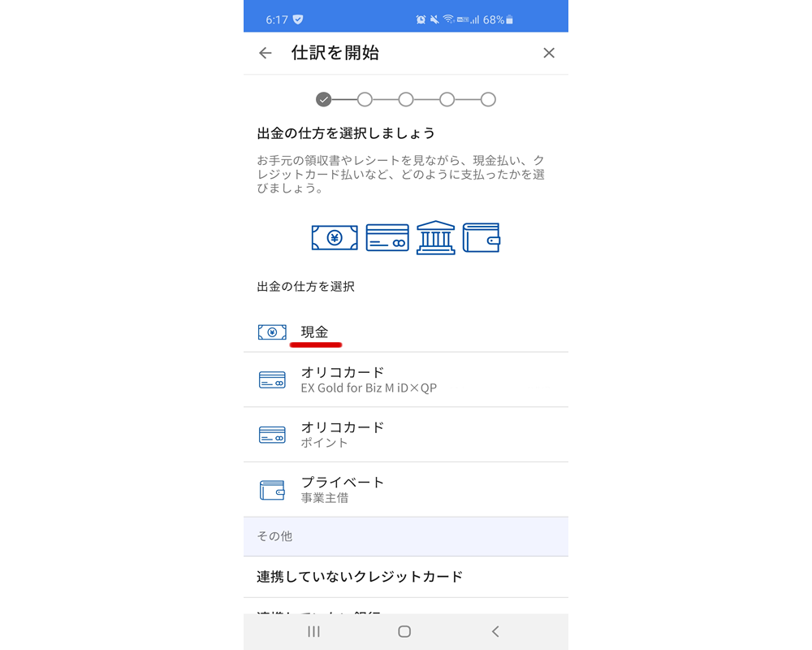Tap the wallet icon beside プライベート
Image resolution: width=812 pixels, height=650 pixels.
pos(272,490)
